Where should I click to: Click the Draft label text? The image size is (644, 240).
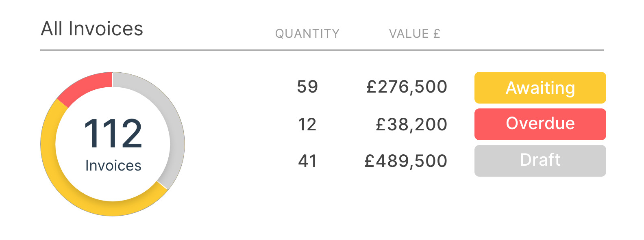pyautogui.click(x=540, y=160)
